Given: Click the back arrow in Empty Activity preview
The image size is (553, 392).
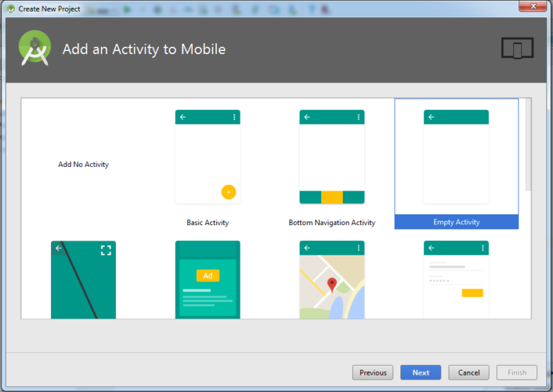Looking at the screenshot, I should click(x=431, y=117).
